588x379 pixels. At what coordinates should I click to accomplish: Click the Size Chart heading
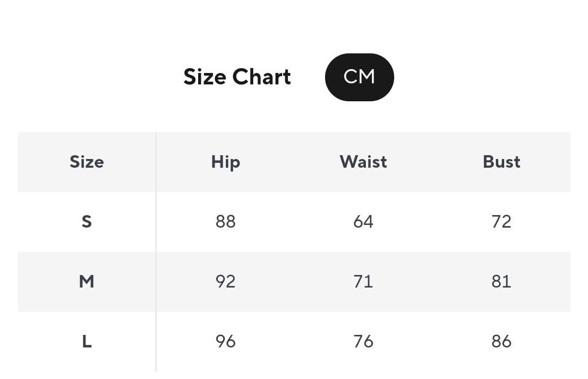[237, 77]
